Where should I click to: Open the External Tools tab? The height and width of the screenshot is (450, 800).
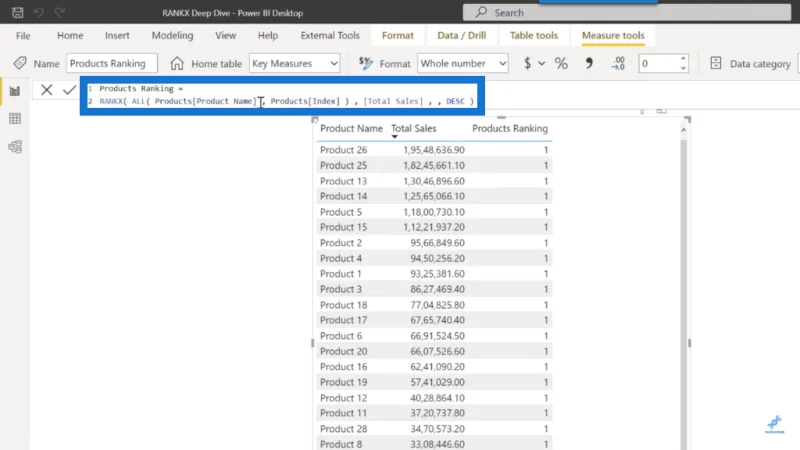click(330, 35)
